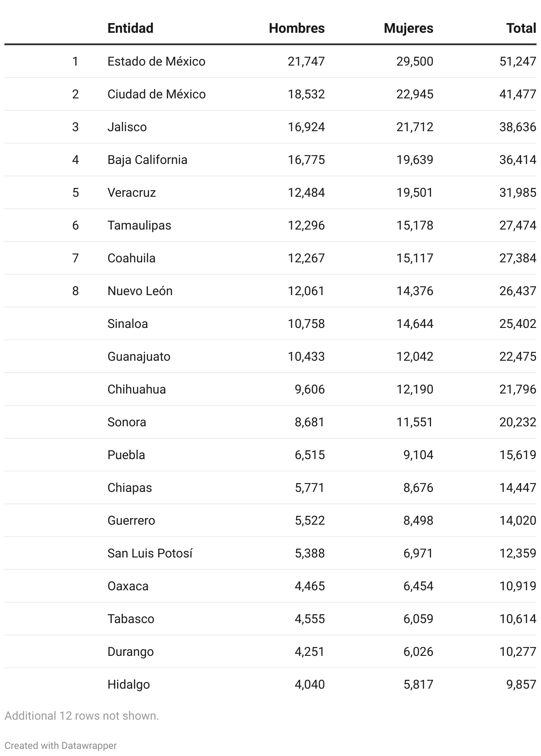The image size is (541, 756).
Task: Select the Estado de México row name
Action: (x=157, y=61)
